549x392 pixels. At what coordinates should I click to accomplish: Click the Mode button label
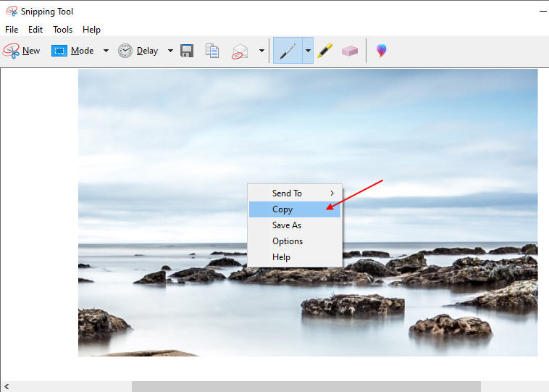pos(83,51)
